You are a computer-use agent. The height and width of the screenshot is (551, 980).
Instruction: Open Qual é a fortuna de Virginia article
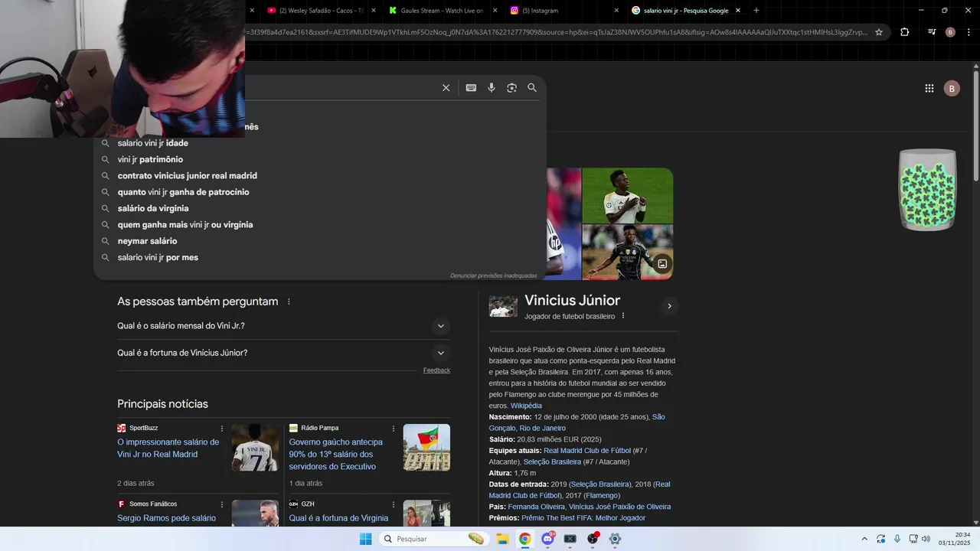pyautogui.click(x=338, y=518)
